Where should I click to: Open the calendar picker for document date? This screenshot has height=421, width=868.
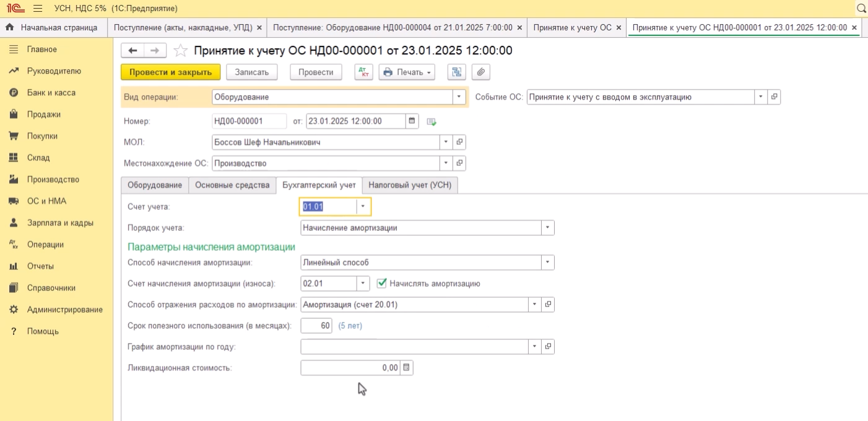click(412, 121)
